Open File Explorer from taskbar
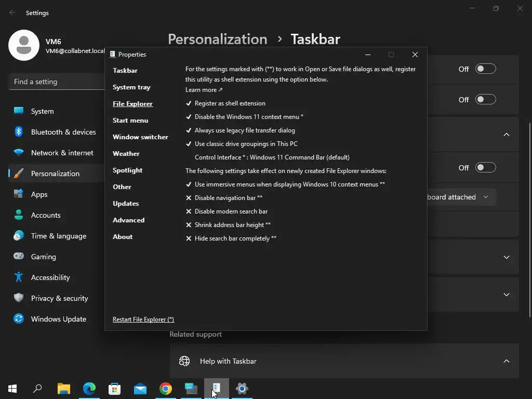Image resolution: width=532 pixels, height=399 pixels. [64, 389]
